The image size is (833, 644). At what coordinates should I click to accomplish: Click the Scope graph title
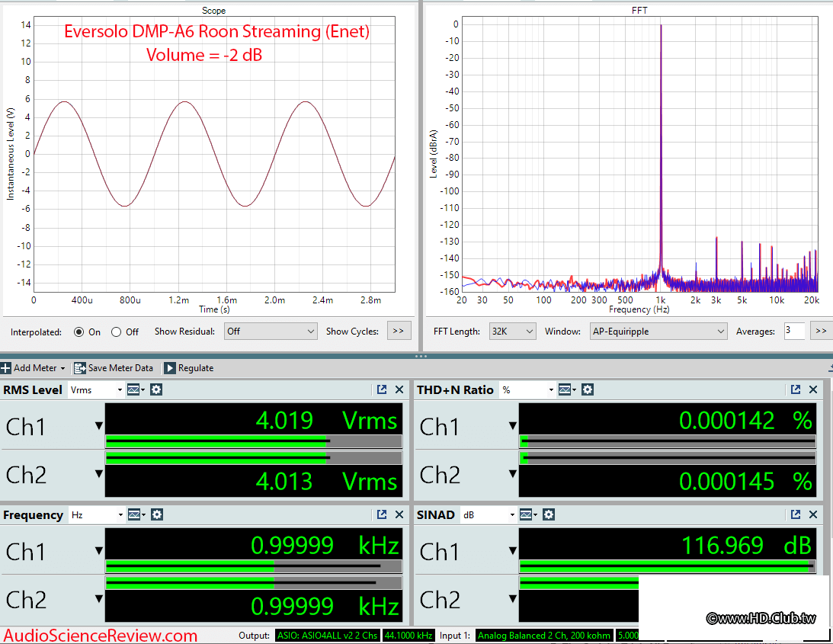pyautogui.click(x=213, y=10)
